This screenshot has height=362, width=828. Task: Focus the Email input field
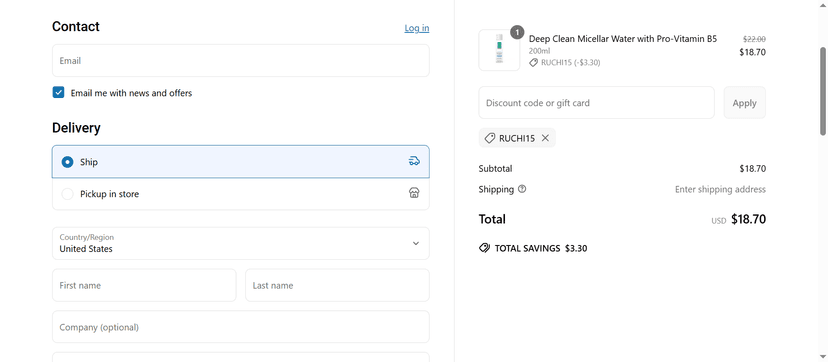click(x=241, y=61)
